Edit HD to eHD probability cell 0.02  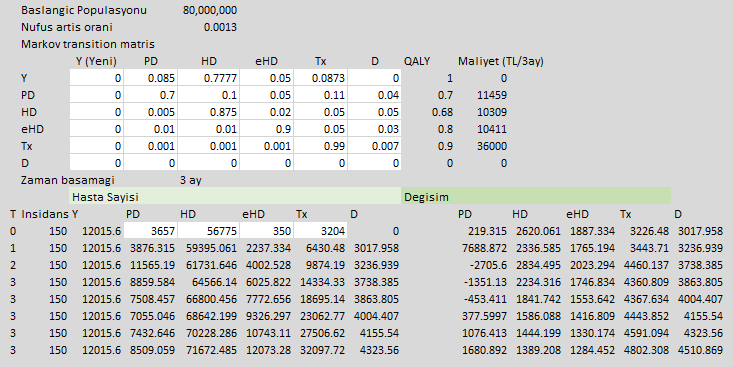266,112
